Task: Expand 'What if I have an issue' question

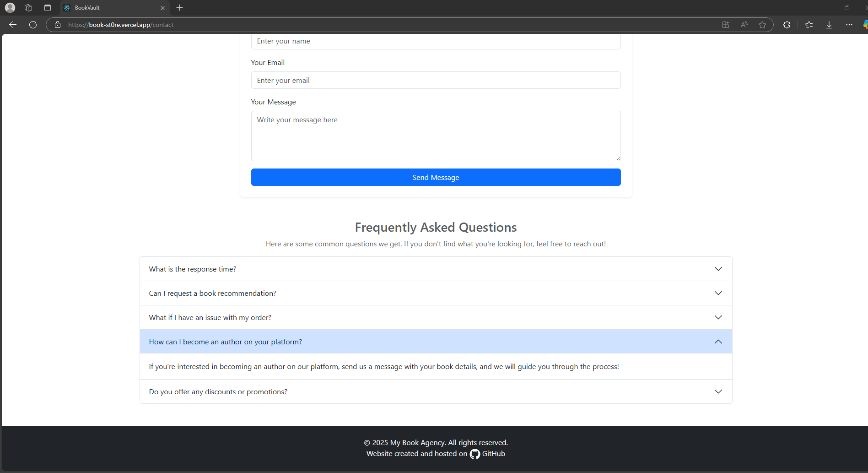Action: click(436, 317)
